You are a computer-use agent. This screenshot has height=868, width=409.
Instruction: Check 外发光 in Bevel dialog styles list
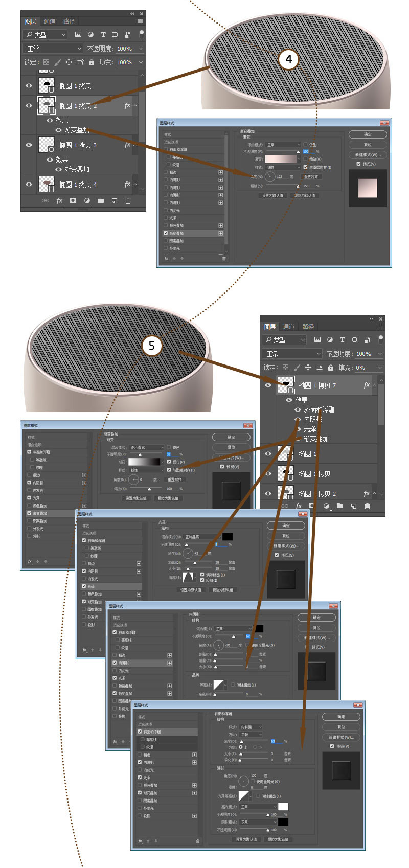pos(140,808)
